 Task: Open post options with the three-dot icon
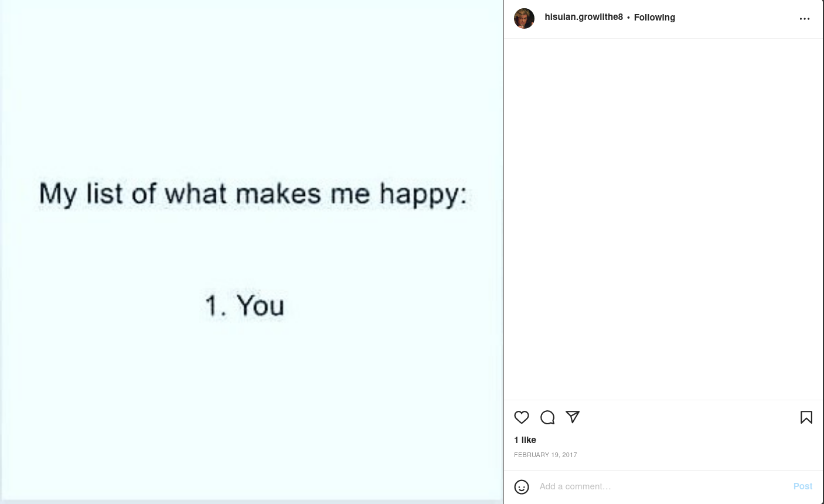coord(805,19)
